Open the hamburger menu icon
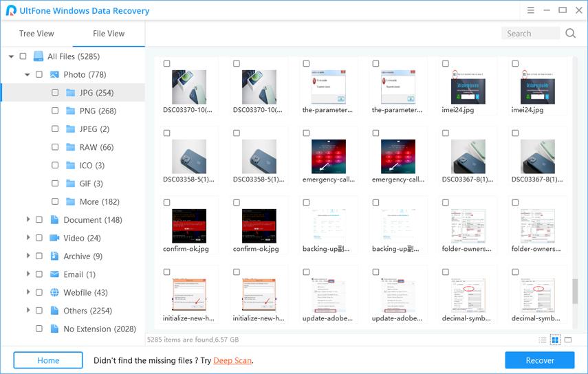The height and width of the screenshot is (374, 588). 531,10
